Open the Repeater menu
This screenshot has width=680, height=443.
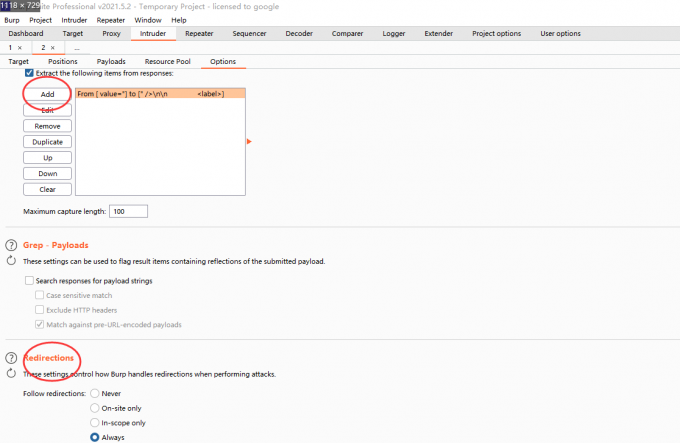(x=111, y=20)
